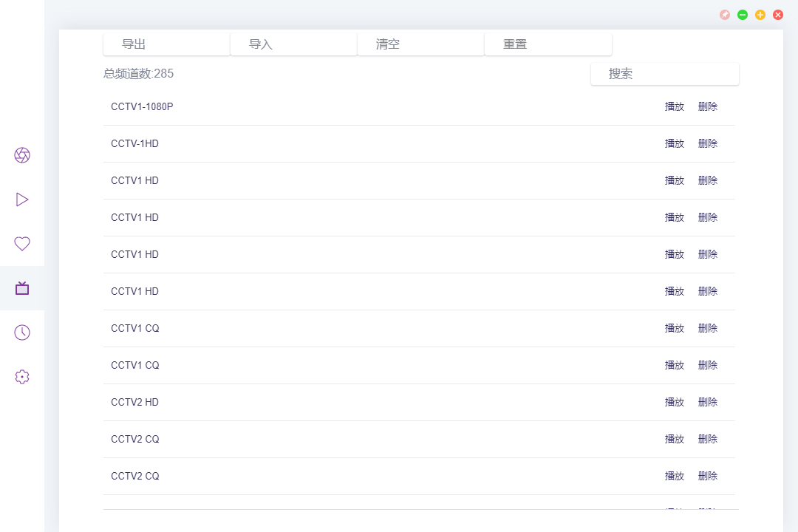Select the CCTV1-1080P channel name

tap(142, 106)
